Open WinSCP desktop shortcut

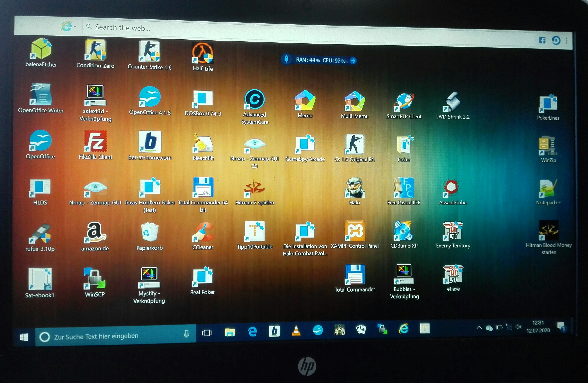(95, 278)
